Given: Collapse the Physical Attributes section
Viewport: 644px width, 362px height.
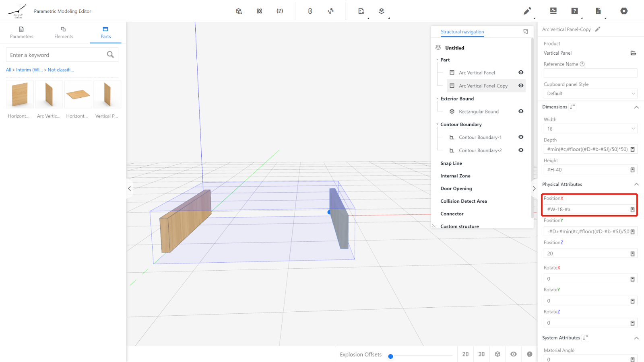Looking at the screenshot, I should click(x=636, y=185).
